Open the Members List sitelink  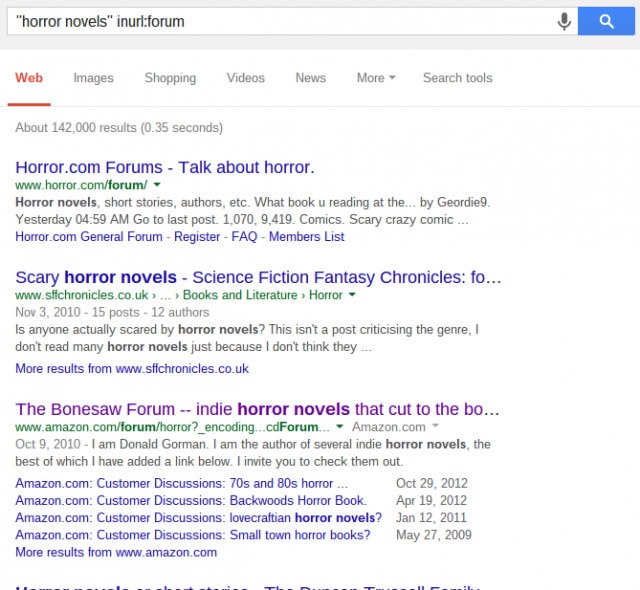tap(307, 237)
